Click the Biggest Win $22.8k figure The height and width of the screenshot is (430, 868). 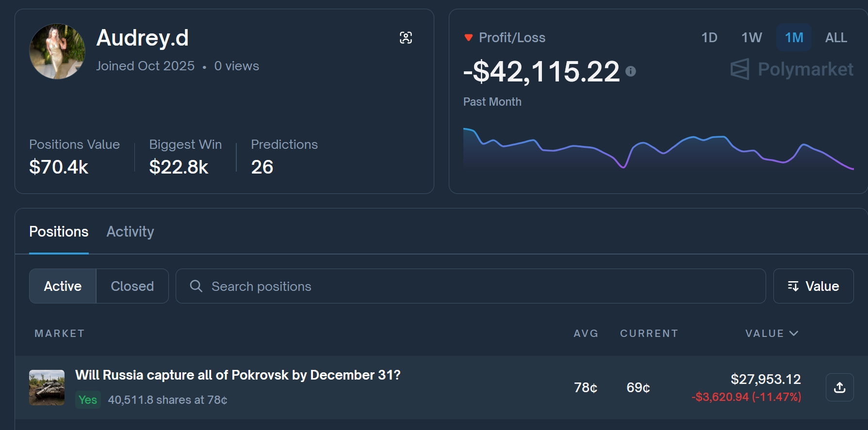click(x=179, y=167)
